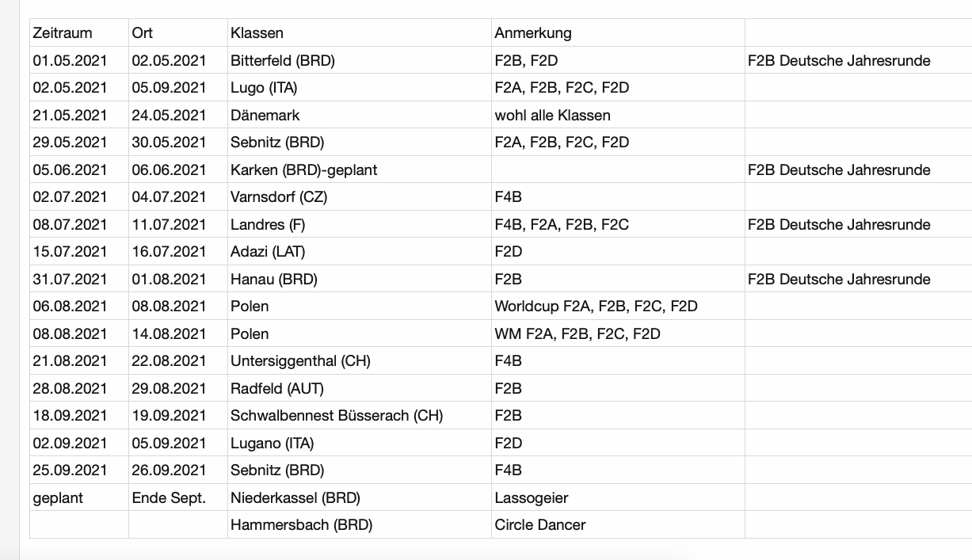Click the Hanau (BRD) cell
972x560 pixels.
[359, 279]
